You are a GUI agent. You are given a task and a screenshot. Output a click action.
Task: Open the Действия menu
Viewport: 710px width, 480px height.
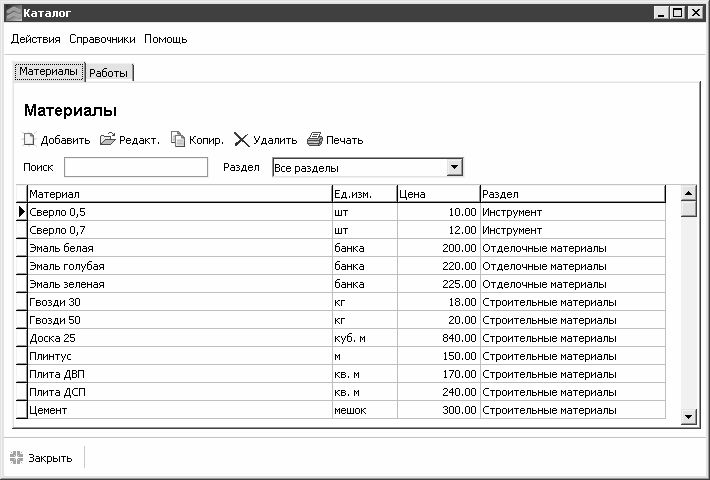tap(36, 39)
